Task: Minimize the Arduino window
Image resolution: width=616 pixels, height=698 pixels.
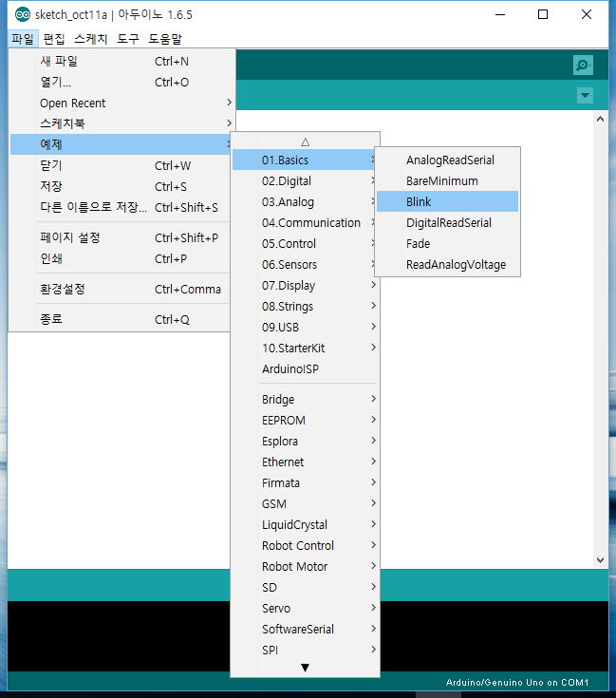Action: tap(500, 14)
